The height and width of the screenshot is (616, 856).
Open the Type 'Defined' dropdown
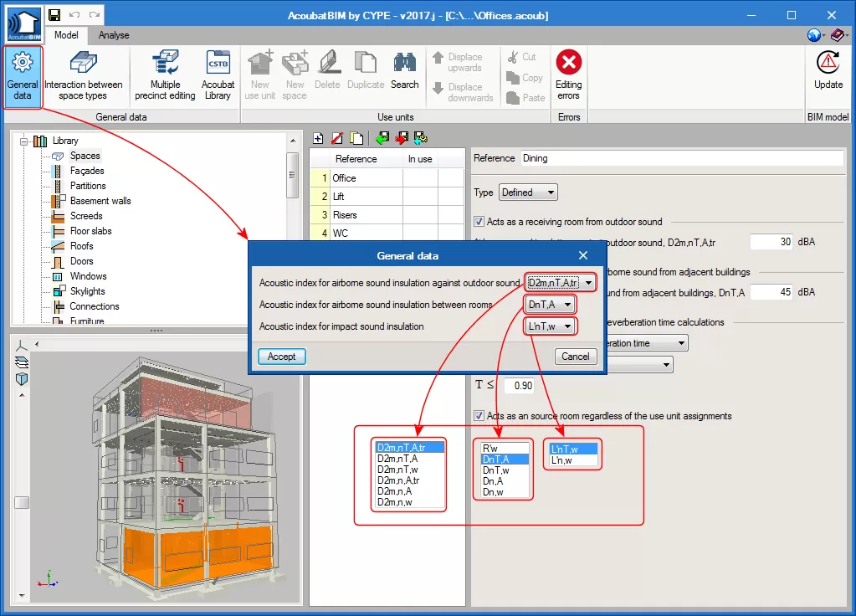[528, 192]
